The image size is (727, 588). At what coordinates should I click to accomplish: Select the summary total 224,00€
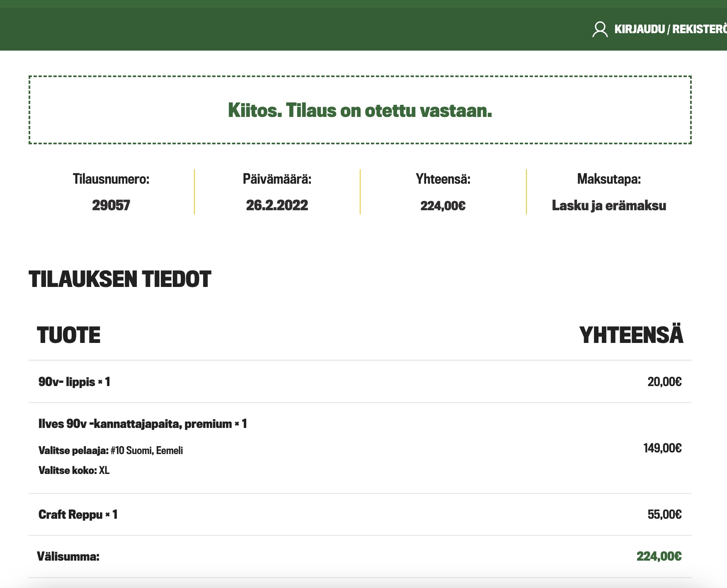(x=443, y=206)
